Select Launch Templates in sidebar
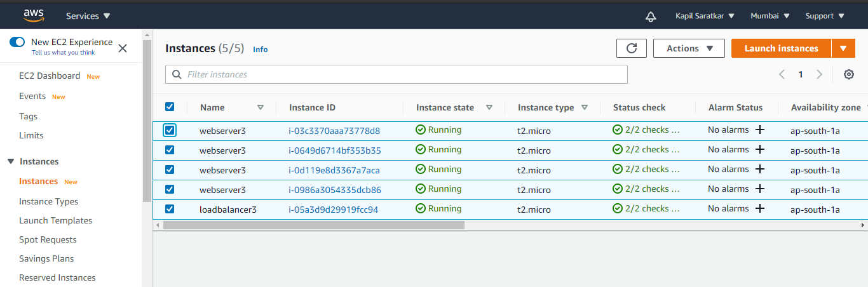The image size is (868, 287). (56, 220)
